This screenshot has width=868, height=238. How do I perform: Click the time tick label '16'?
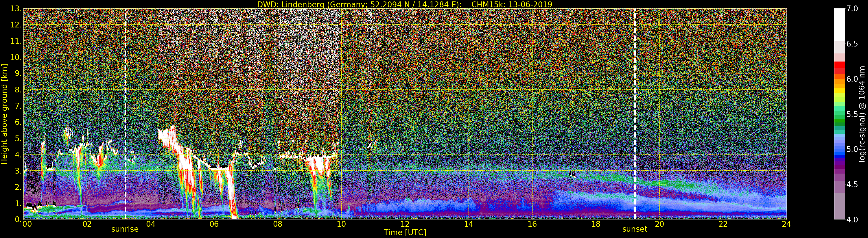[532, 224]
